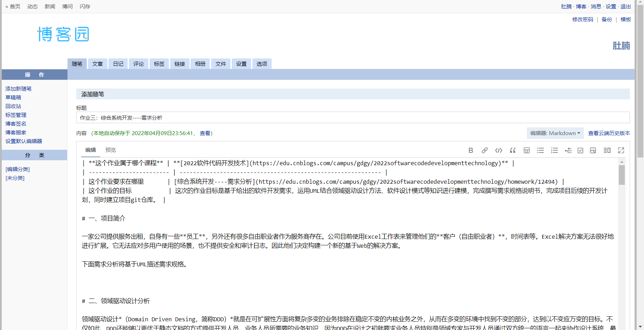This screenshot has width=644, height=330.
Task: Create a numbered list from the toolbar
Action: pos(554,150)
